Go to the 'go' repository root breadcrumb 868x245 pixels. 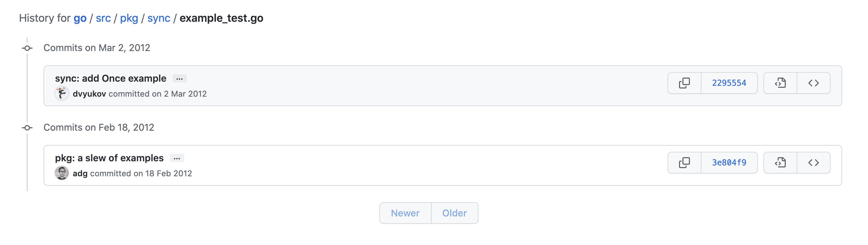80,18
